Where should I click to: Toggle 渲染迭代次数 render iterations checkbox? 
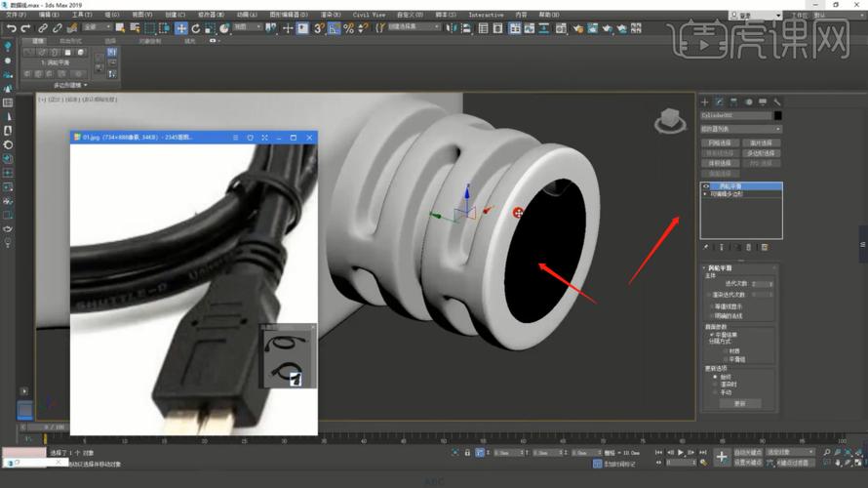709,295
